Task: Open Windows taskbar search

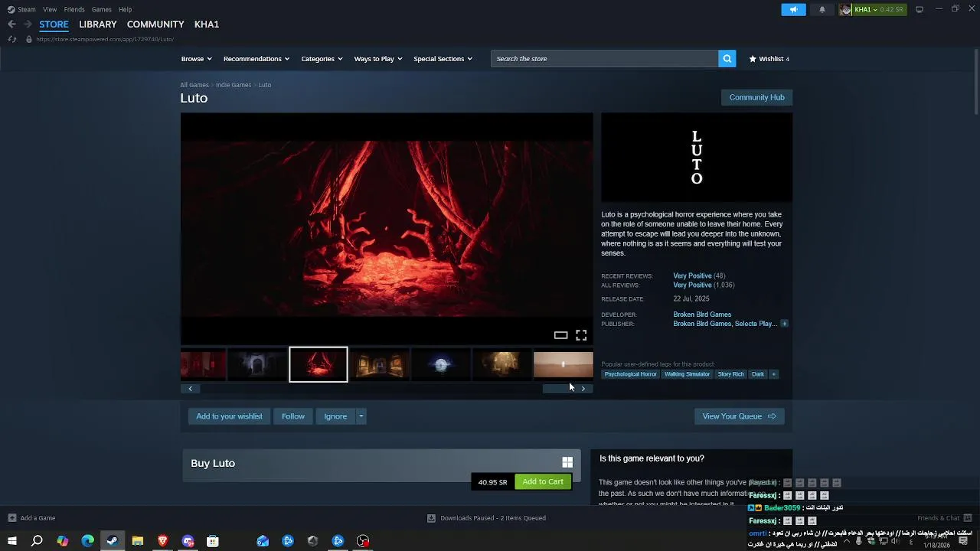Action: pos(37,541)
